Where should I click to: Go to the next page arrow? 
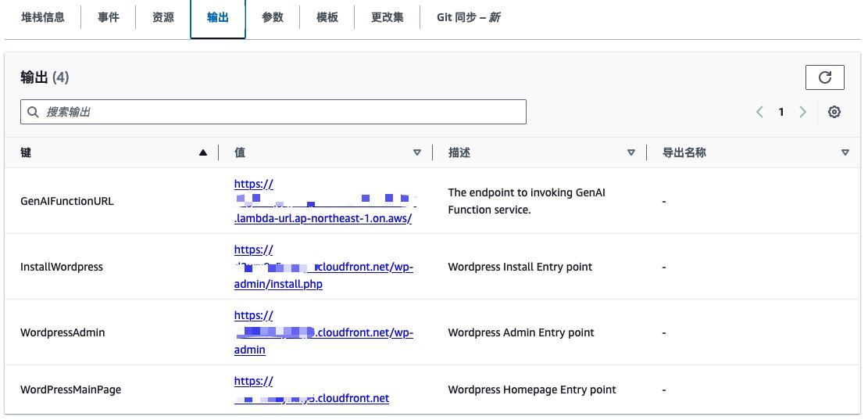(x=802, y=112)
